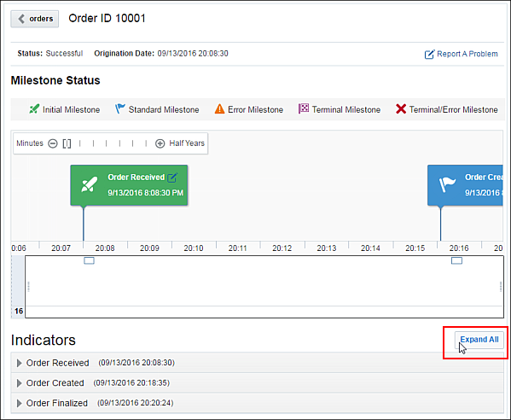Click overview marker under 20:16
511x420 pixels.
456,261
